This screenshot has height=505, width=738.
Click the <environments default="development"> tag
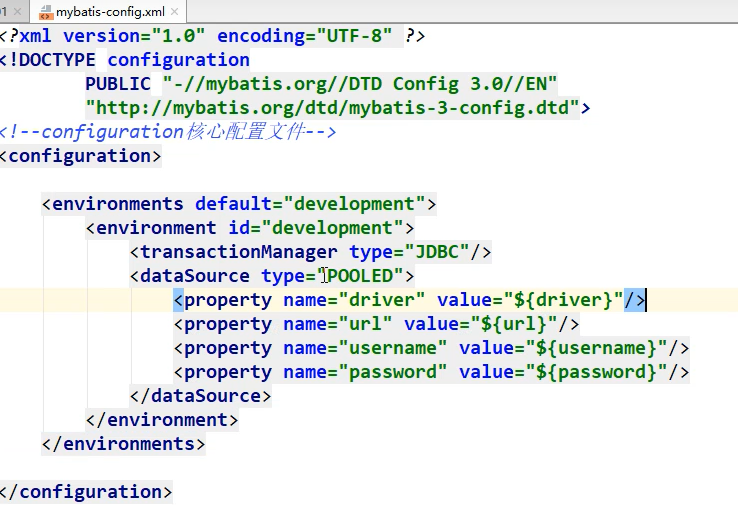(239, 204)
